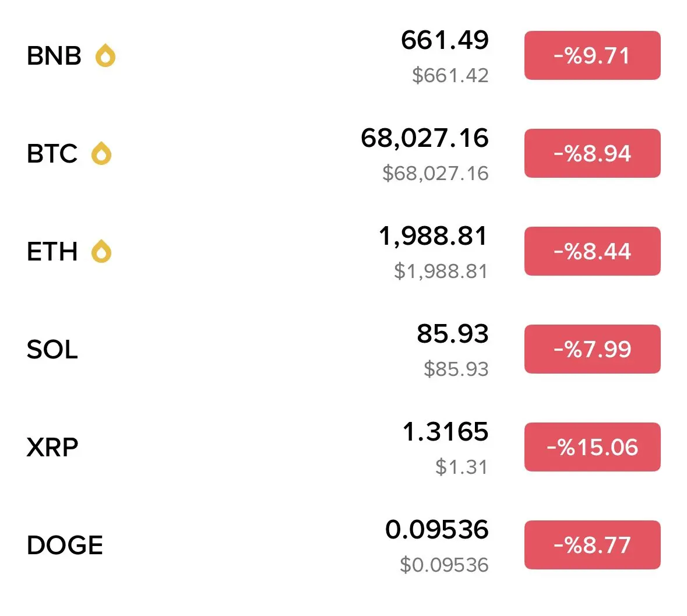This screenshot has width=687, height=616.
Task: Select the ETH ticker label
Action: (52, 252)
